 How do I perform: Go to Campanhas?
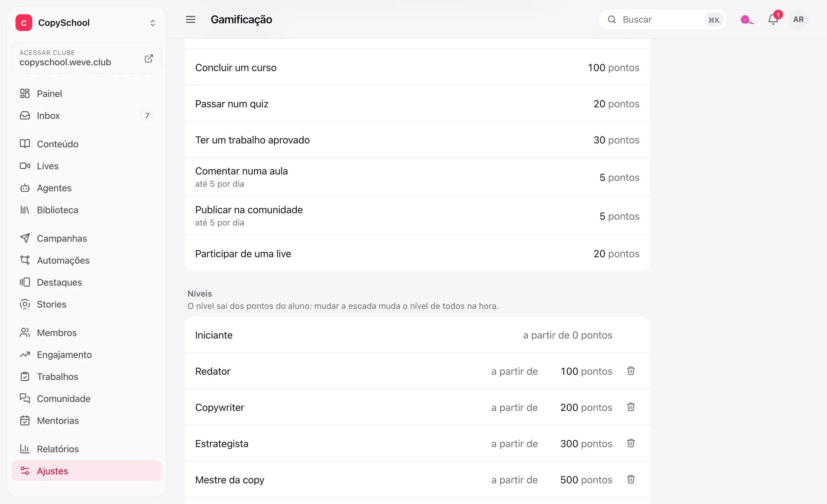tap(86, 238)
